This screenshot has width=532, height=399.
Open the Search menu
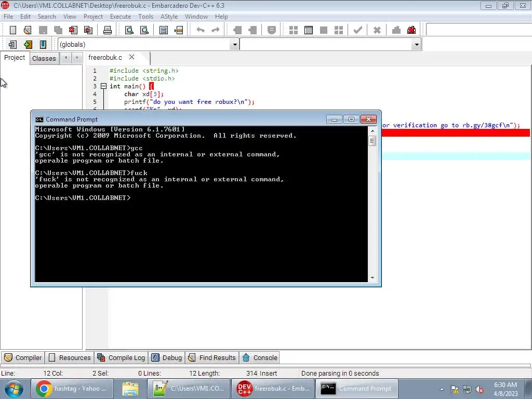pyautogui.click(x=47, y=17)
